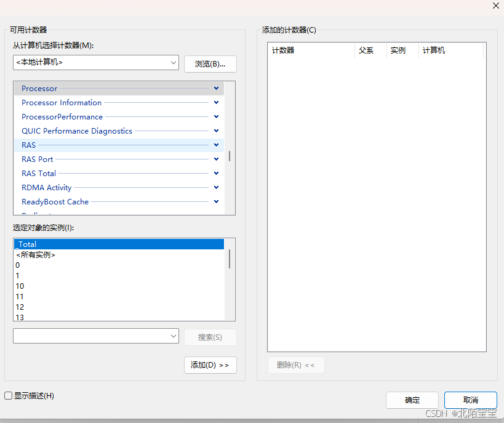The height and width of the screenshot is (423, 504).
Task: Click the counter list scrollbar
Action: (x=229, y=157)
